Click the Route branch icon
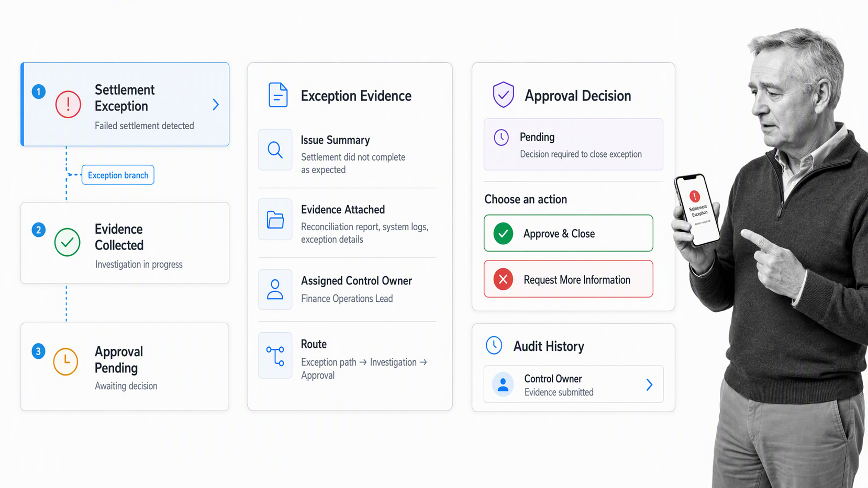The width and height of the screenshot is (868, 488). [275, 356]
